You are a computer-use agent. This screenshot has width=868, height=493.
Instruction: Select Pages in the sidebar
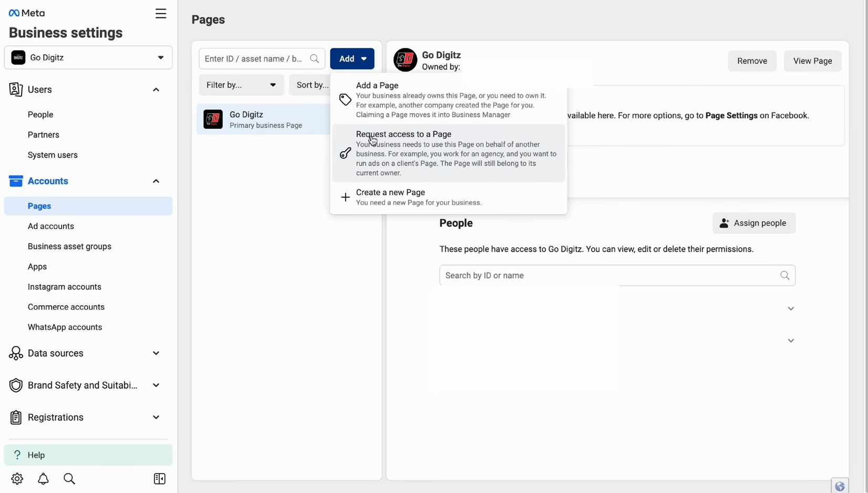pyautogui.click(x=88, y=206)
